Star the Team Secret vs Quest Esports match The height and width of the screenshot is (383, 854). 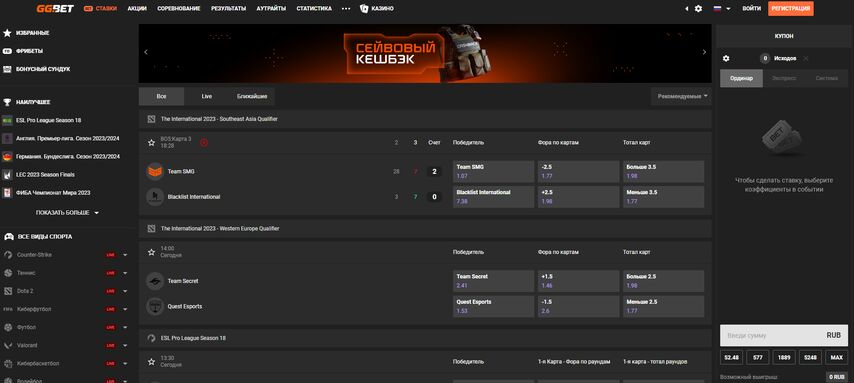[x=151, y=252]
